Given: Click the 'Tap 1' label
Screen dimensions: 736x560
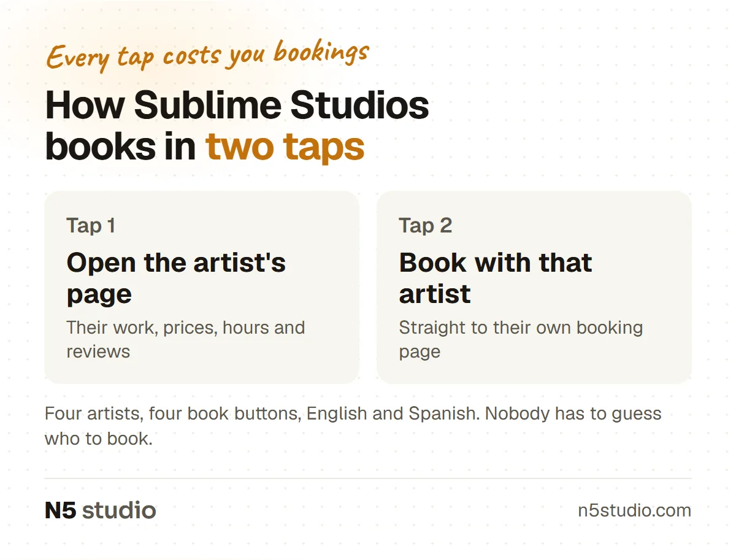Looking at the screenshot, I should (x=91, y=225).
